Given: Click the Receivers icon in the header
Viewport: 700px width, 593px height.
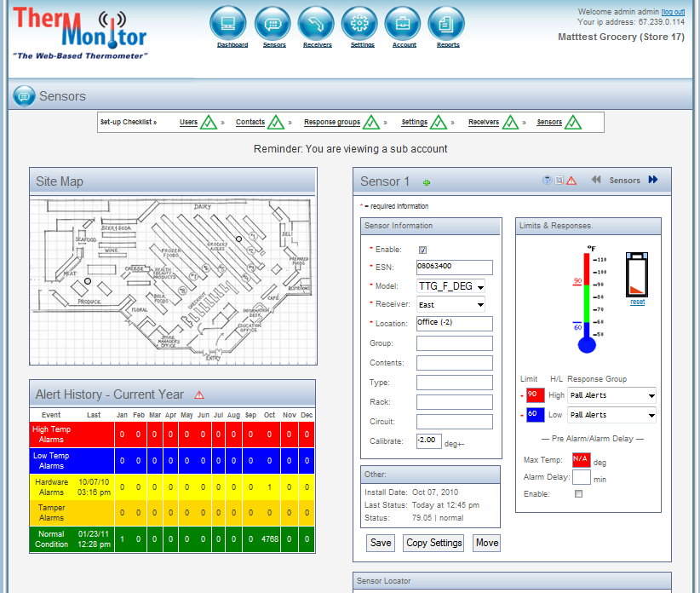Looking at the screenshot, I should click(x=316, y=23).
